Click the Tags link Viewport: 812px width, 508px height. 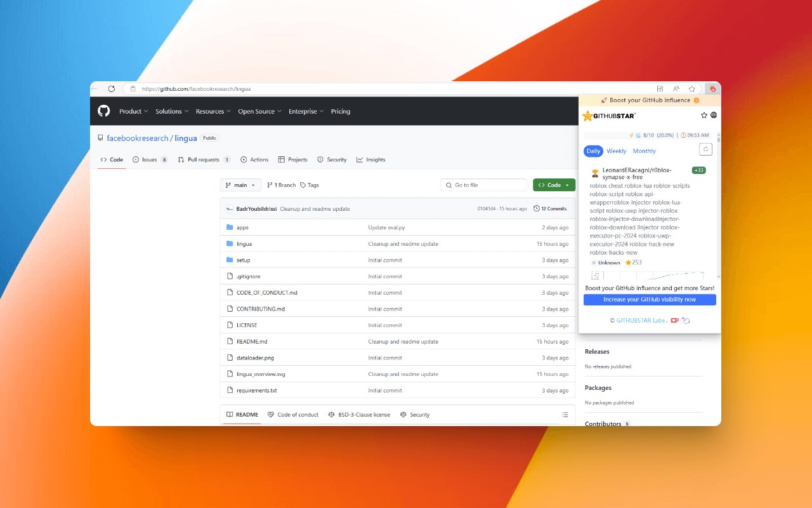[x=310, y=185]
